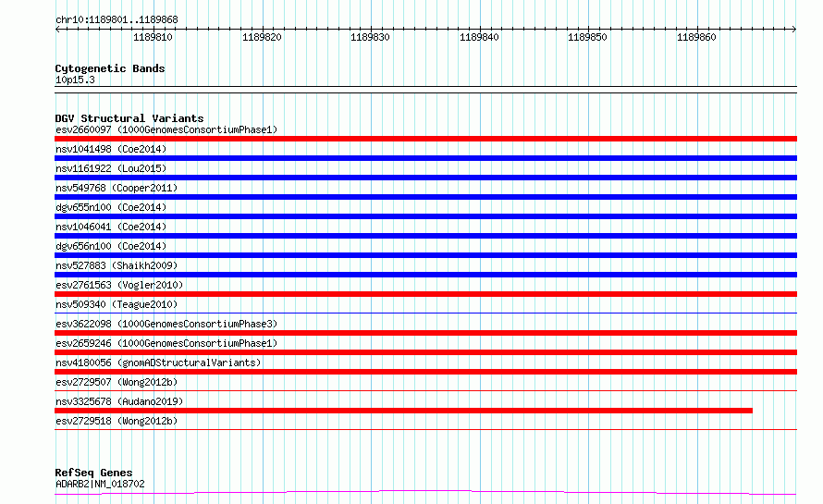Open esv2761563 (Vogler2010) variant
Viewport: 823px width, 504px height.
point(119,285)
